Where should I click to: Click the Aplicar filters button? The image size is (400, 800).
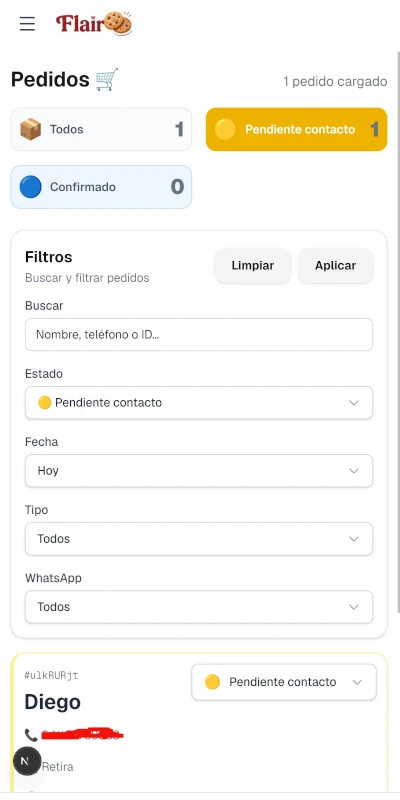point(335,266)
